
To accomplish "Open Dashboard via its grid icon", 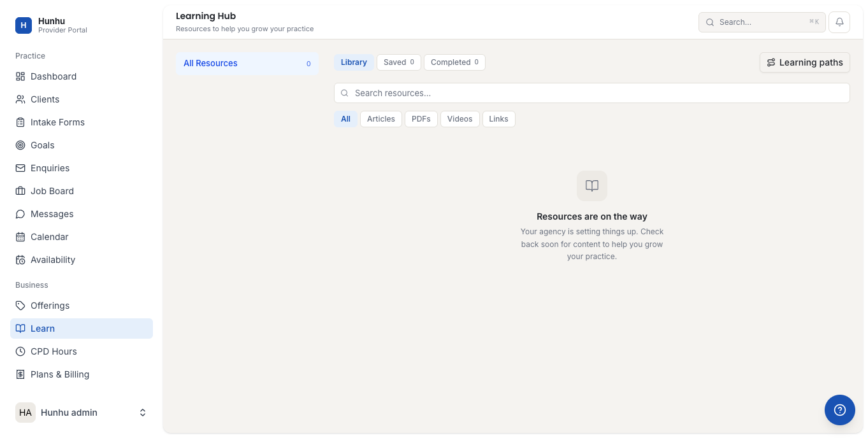I will point(20,76).
